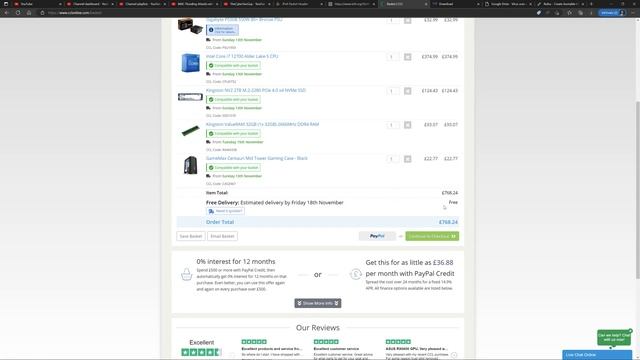Click the pound icon beside PayPal Credit offer
640x360 pixels.
pyautogui.click(x=356, y=274)
